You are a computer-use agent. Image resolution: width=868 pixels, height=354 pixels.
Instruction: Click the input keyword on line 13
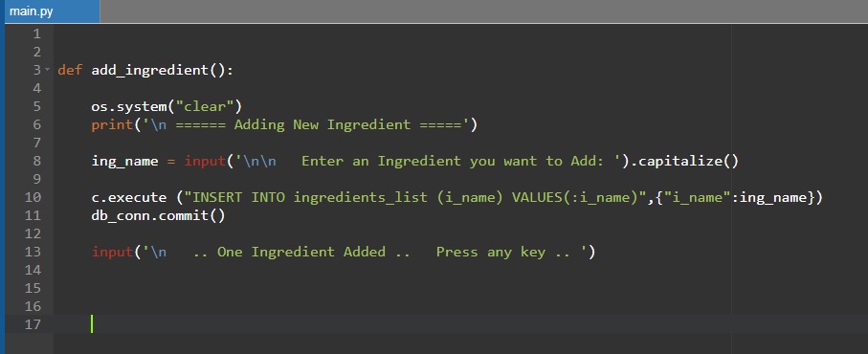point(112,253)
